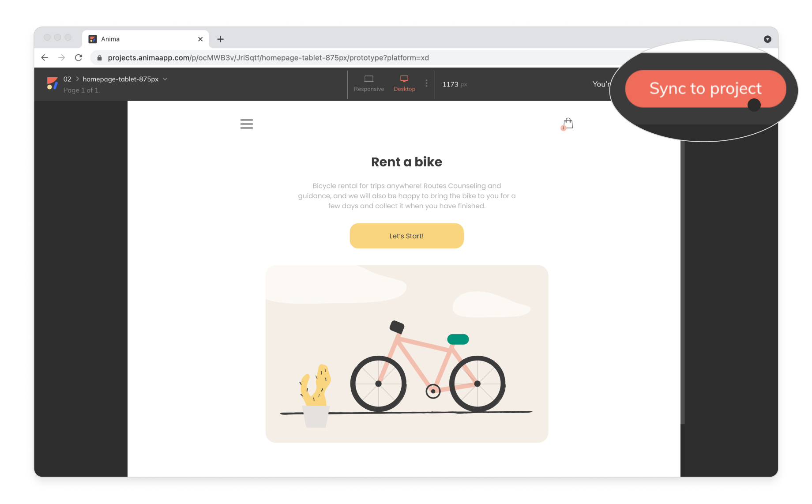The height and width of the screenshot is (504, 812).
Task: Open the three-dot more options menu
Action: pos(426,83)
